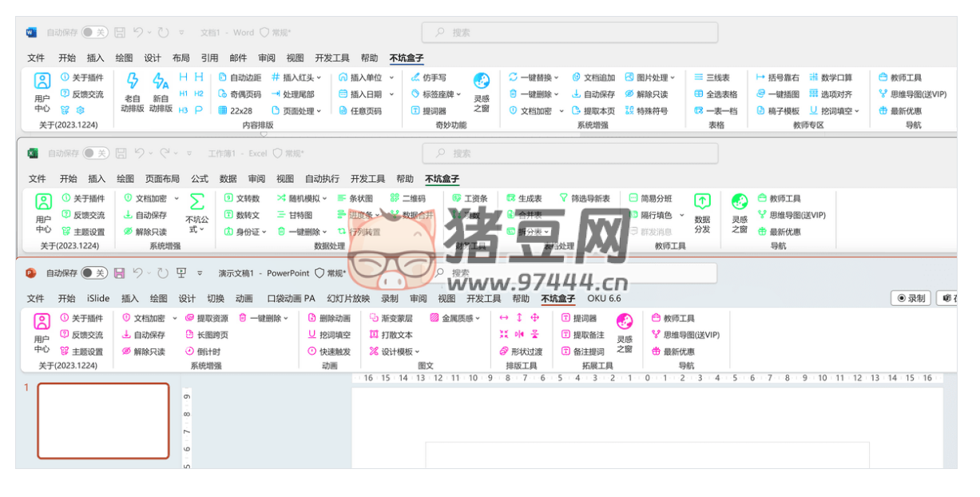Open 不坑公式 in the Excel ribbon
The width and height of the screenshot is (980, 497).
[196, 213]
